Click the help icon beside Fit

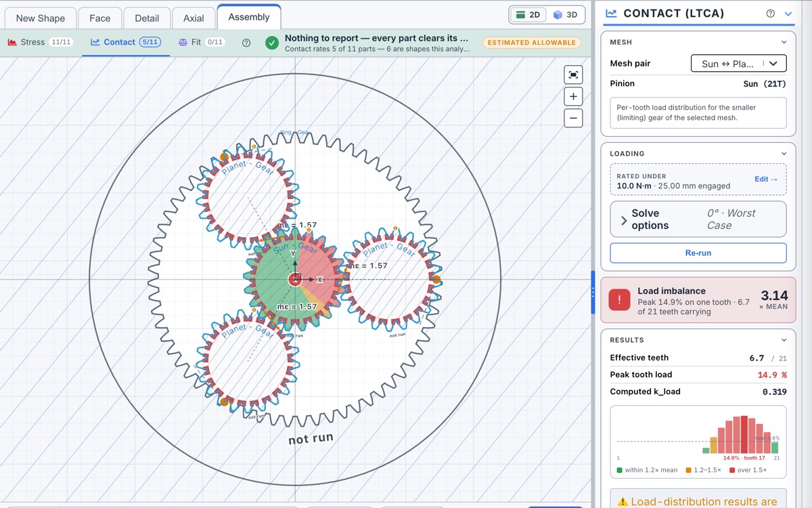pyautogui.click(x=246, y=43)
